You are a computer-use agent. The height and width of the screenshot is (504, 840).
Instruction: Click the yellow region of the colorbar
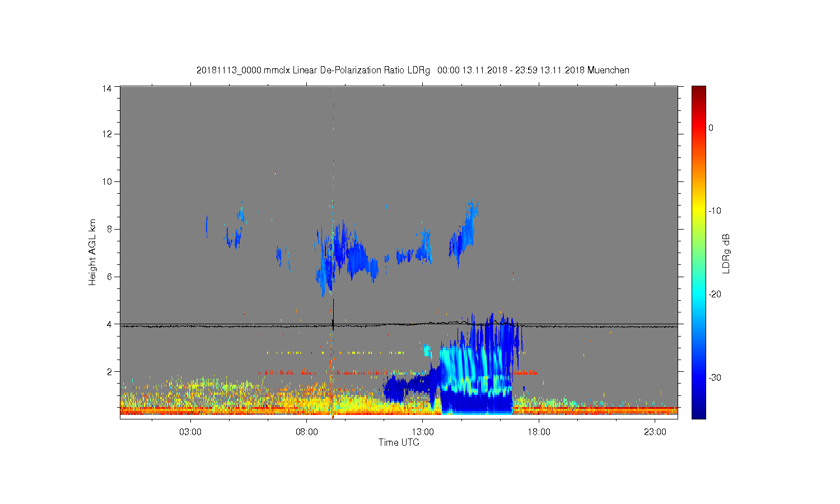click(x=699, y=212)
